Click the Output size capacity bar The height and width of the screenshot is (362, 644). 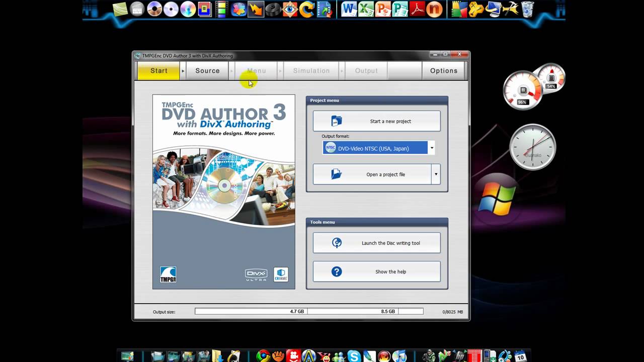(x=309, y=311)
